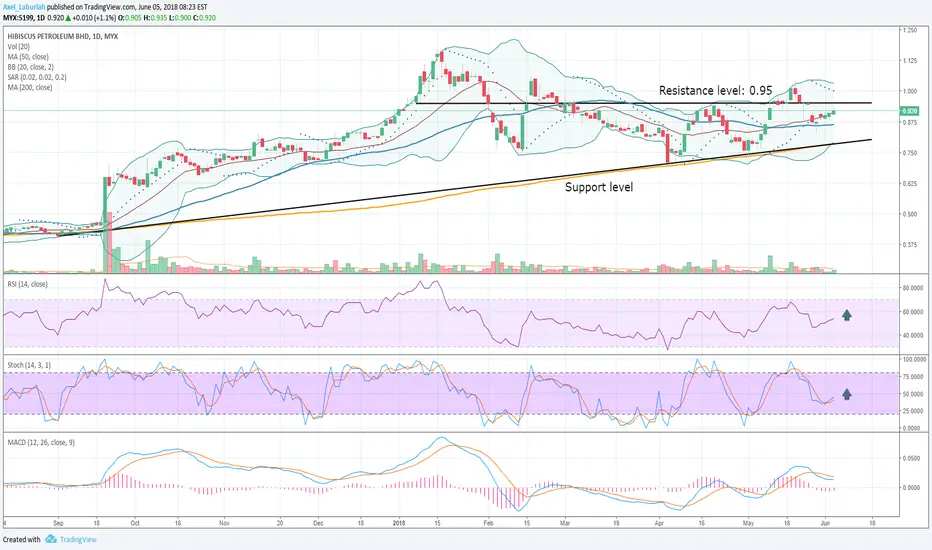Click the 2018 marker on time axis
Screen dimensions: 932x550
click(x=399, y=523)
